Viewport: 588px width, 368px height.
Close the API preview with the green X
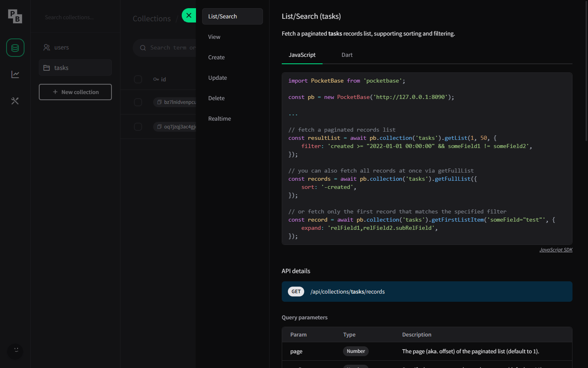pos(189,15)
